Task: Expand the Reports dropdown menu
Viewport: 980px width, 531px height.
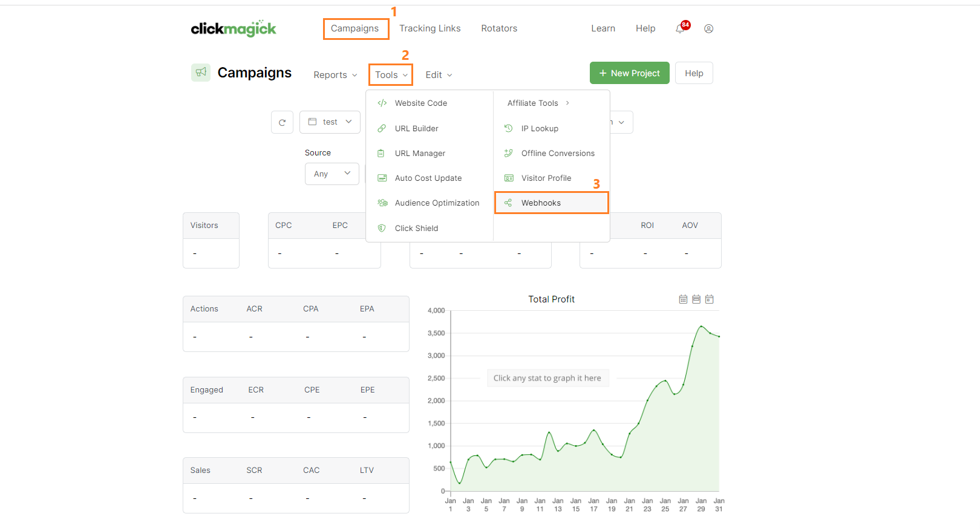Action: point(335,75)
